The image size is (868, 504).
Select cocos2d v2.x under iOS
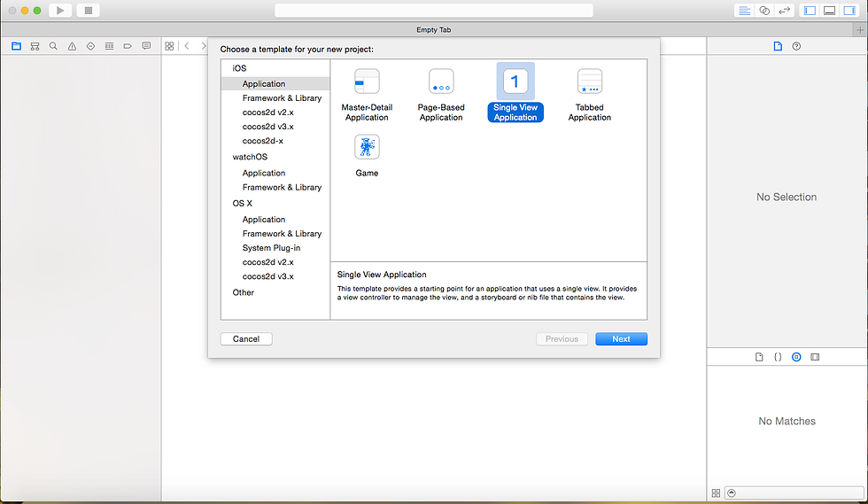(x=267, y=112)
